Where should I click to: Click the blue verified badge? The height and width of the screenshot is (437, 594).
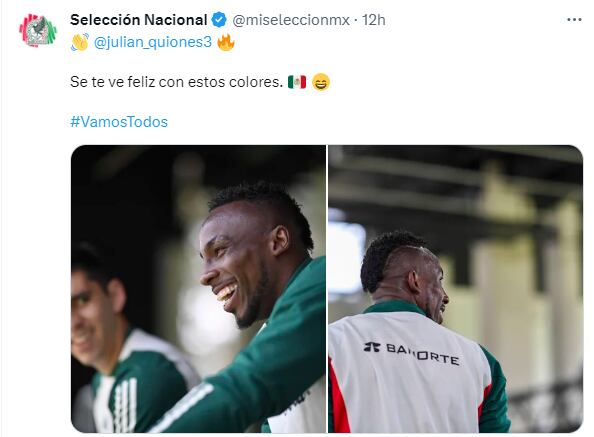(219, 20)
